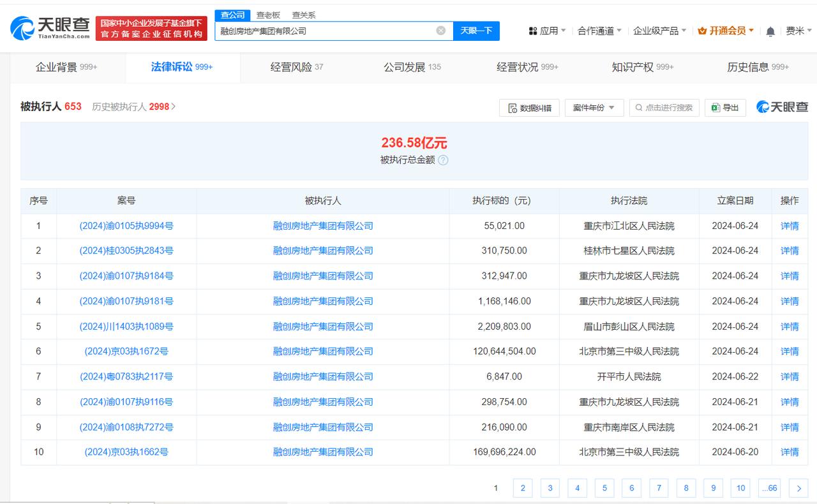Open the TianYanCha logo home link
The width and height of the screenshot is (817, 504).
tap(50, 28)
